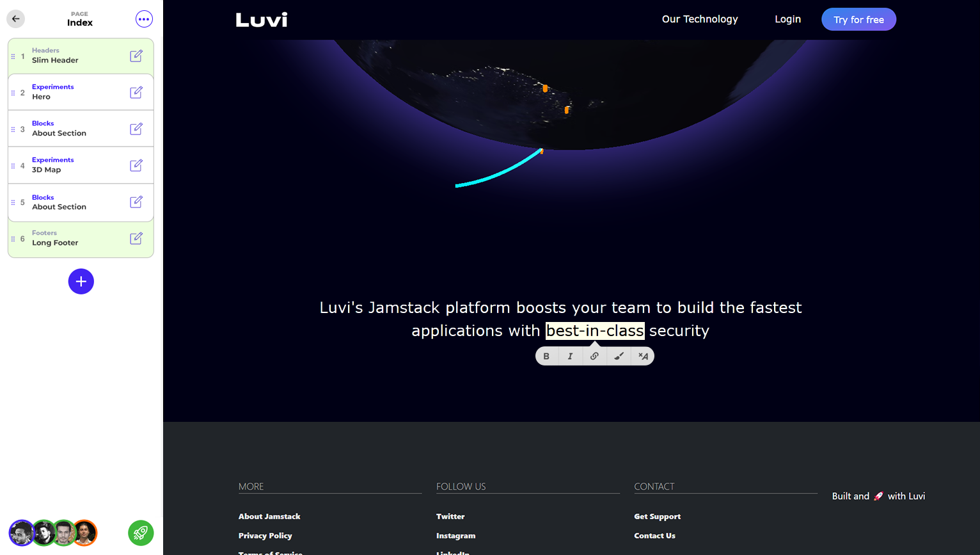Select the Hero row
Viewport: 980px width, 555px height.
click(81, 93)
